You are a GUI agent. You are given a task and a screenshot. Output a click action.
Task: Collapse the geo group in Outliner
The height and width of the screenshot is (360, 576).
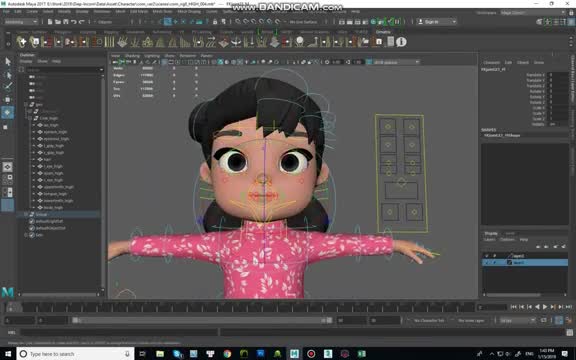(x=26, y=105)
